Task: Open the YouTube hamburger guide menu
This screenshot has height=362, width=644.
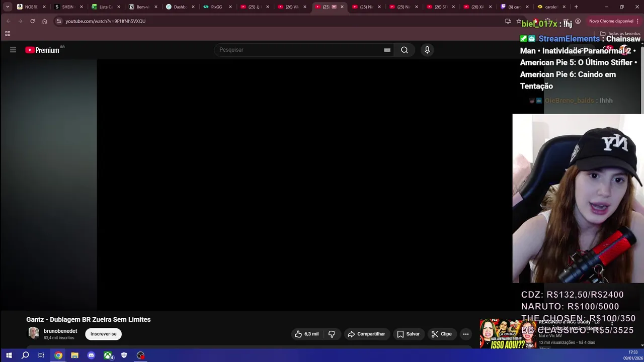Action: pyautogui.click(x=13, y=50)
